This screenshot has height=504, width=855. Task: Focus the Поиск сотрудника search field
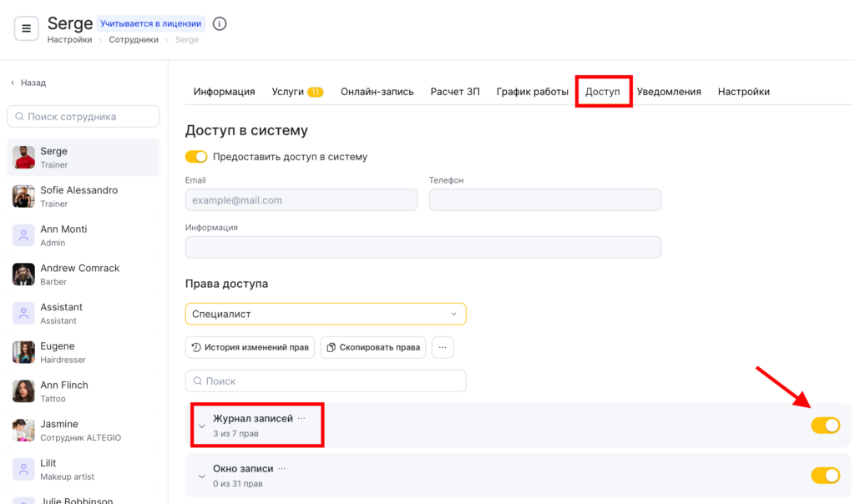tap(83, 117)
